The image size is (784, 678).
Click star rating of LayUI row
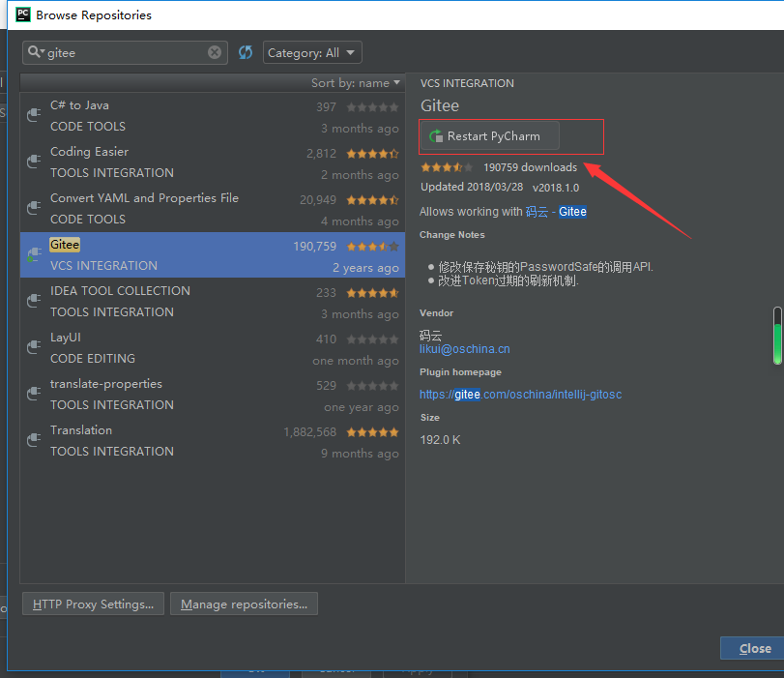point(372,339)
